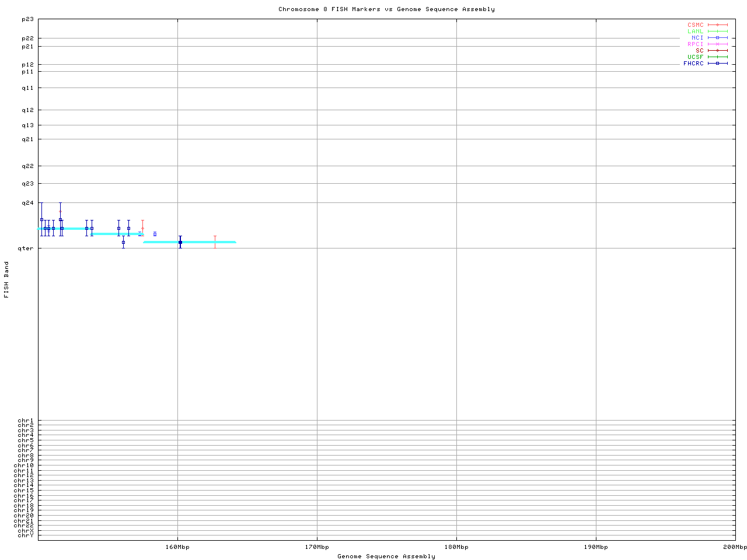The height and width of the screenshot is (560, 747).
Task: Click the 170Mbp x-axis tick label
Action: click(317, 547)
